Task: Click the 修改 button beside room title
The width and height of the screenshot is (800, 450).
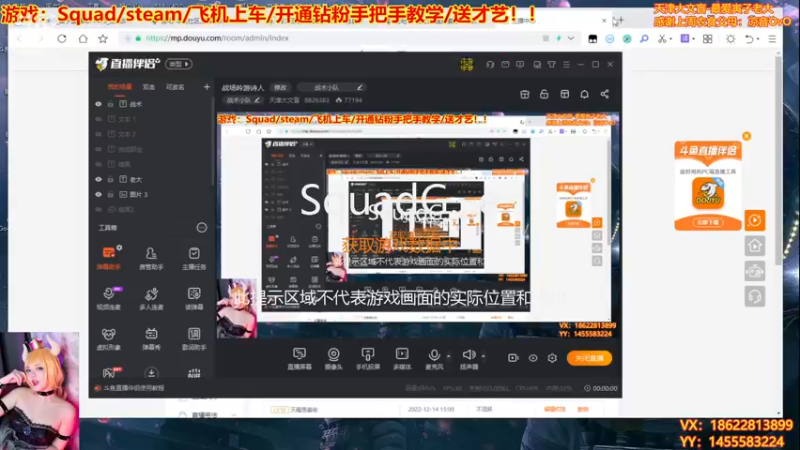Action: (x=280, y=88)
